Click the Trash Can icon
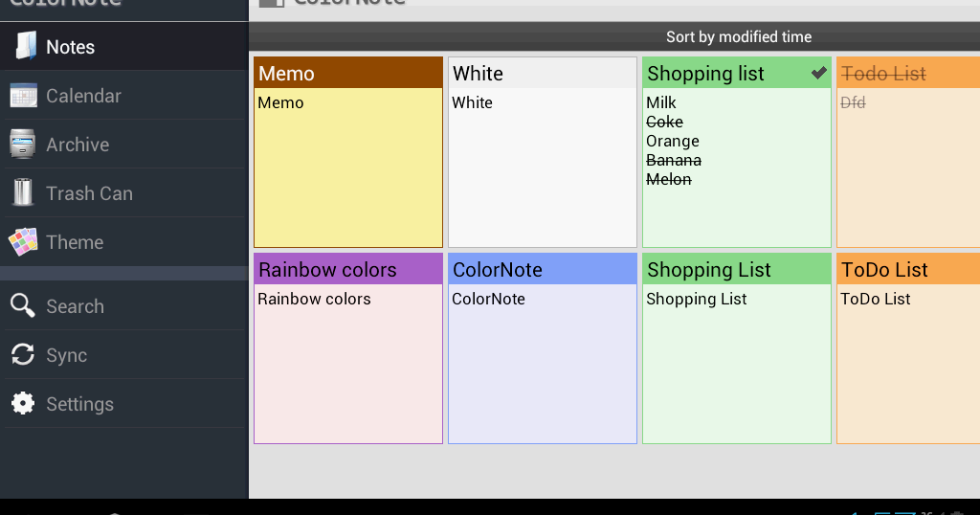980x515 pixels. (24, 193)
